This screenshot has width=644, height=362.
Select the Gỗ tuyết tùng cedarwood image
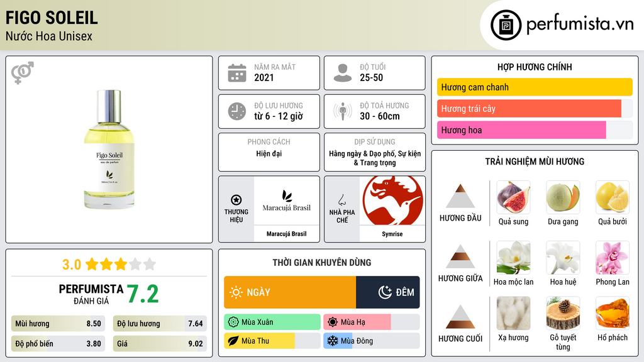563,314
